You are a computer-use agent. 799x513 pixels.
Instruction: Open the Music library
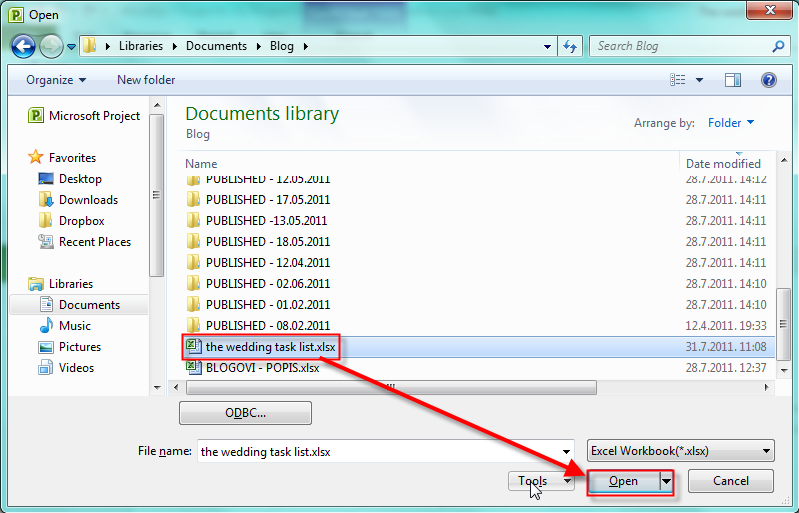click(74, 326)
